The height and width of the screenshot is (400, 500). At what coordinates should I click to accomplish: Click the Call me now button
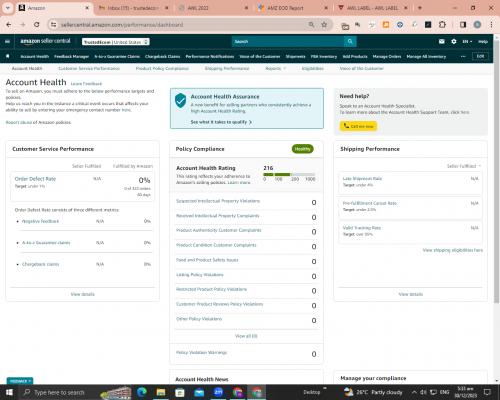pyautogui.click(x=358, y=126)
